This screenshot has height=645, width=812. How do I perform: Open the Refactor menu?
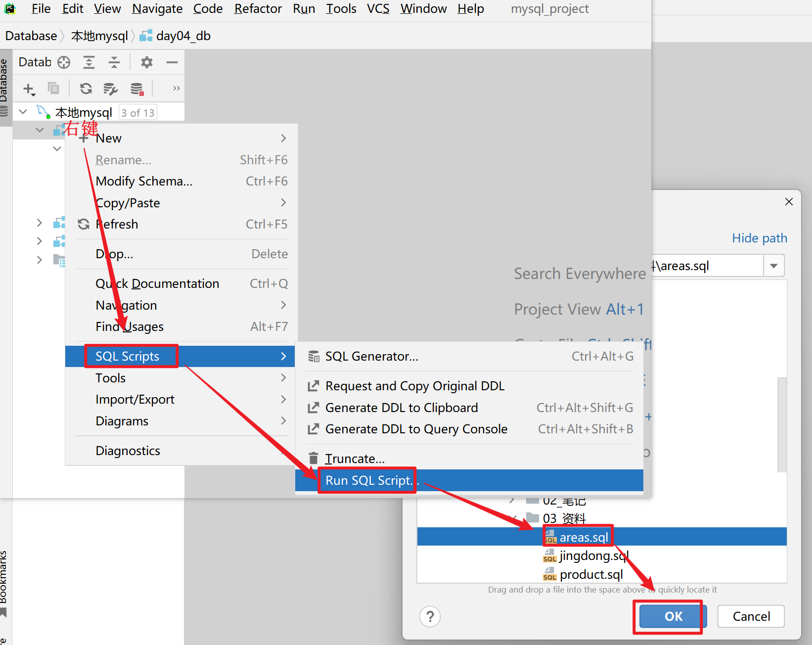[258, 9]
